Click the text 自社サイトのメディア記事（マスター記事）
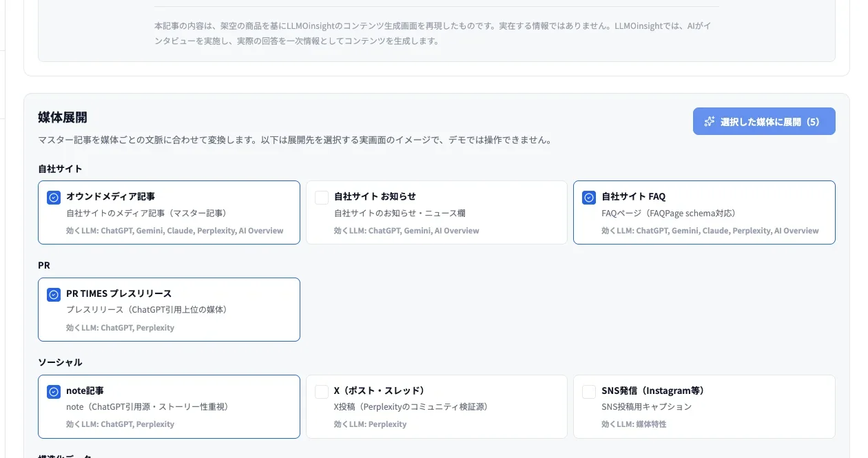The height and width of the screenshot is (458, 868). (147, 214)
